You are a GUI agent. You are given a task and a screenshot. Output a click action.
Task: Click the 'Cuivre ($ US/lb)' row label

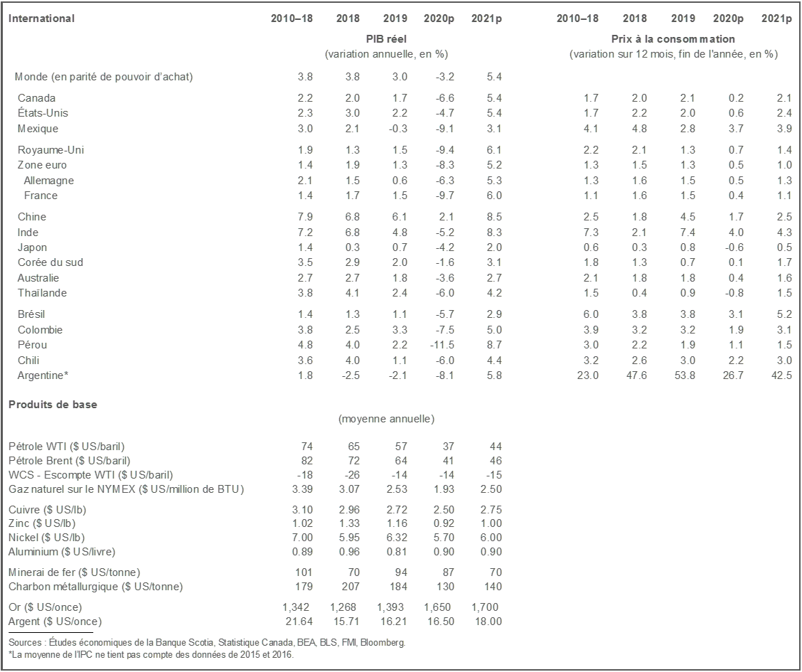click(48, 510)
